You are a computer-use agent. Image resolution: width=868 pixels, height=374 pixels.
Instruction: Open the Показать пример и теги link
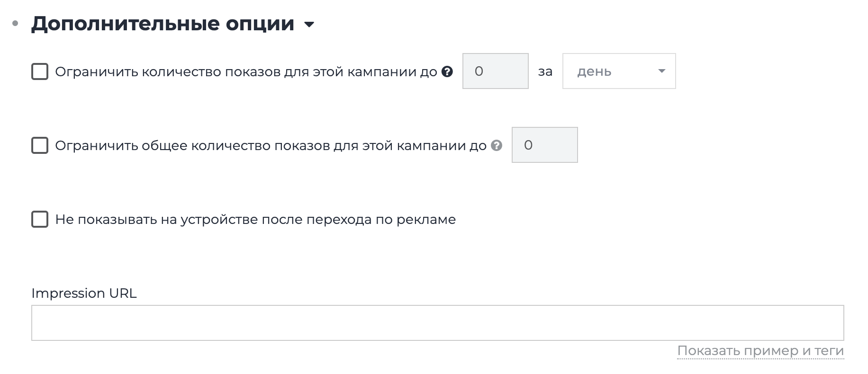pyautogui.click(x=760, y=351)
